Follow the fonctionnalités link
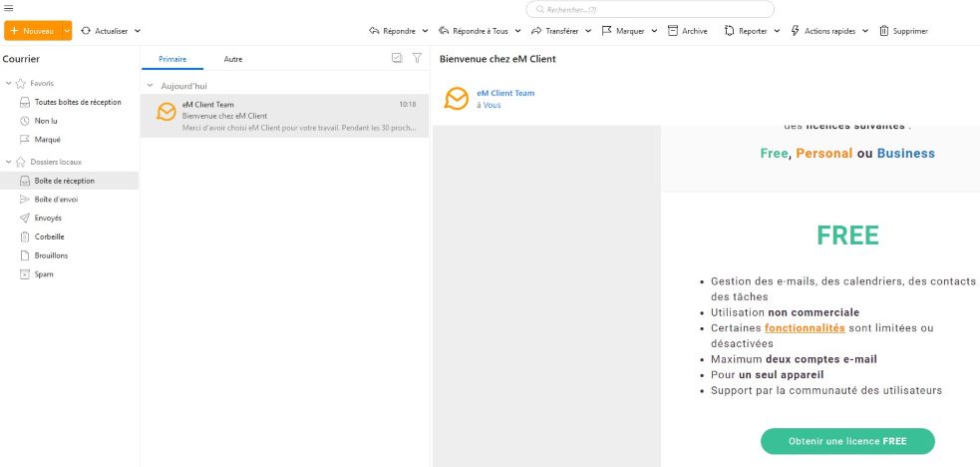The image size is (980, 467). click(805, 328)
